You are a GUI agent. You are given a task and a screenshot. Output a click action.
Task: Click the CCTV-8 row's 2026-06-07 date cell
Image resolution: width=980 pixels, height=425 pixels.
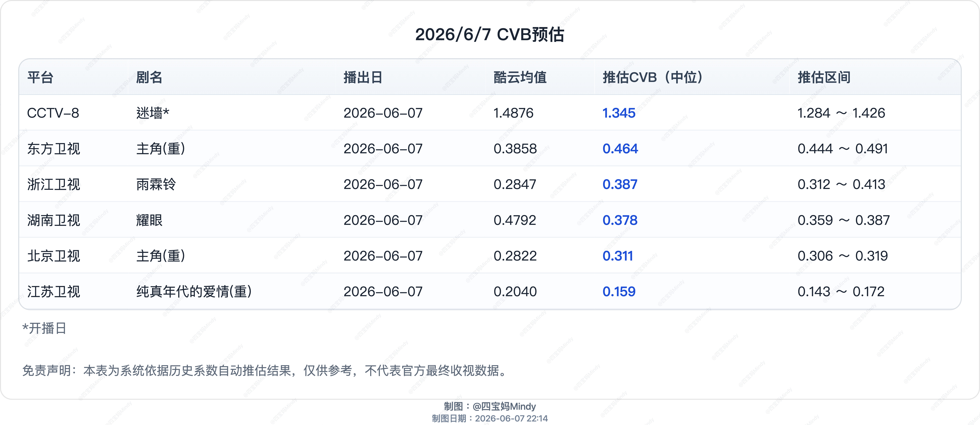tap(383, 113)
